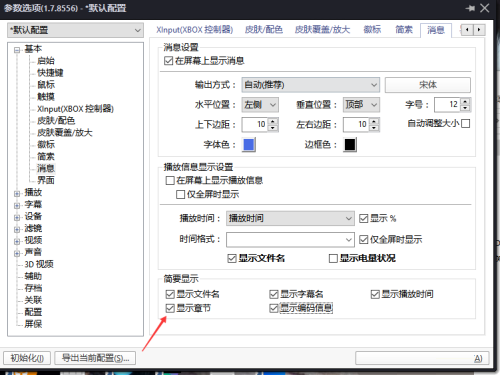Screen dimensions: 500x375
Task: Open 输出方式 dropdown showing 自动(推荐)
Action: coord(311,85)
